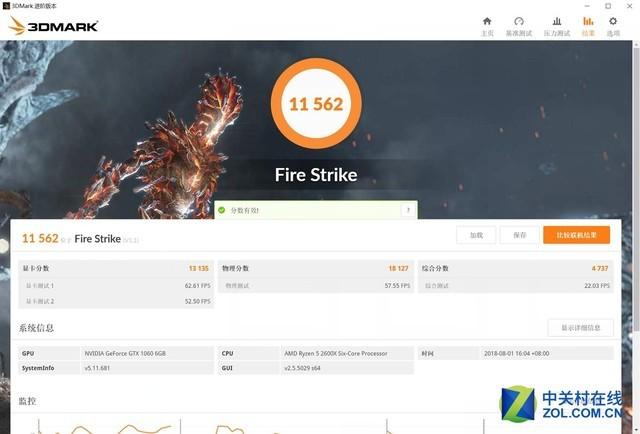Screen dimensions: 640x434
Task: Click the question mark help button
Action: [x=408, y=210]
